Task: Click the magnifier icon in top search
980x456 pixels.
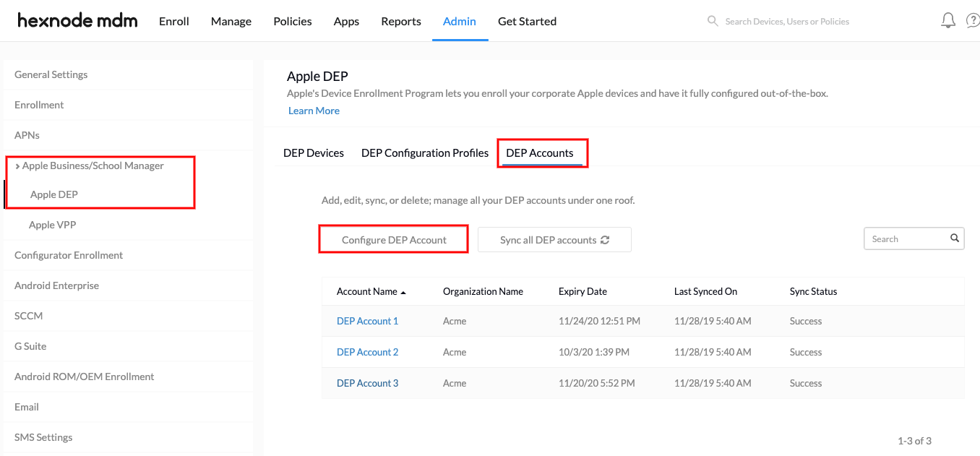Action: 713,21
